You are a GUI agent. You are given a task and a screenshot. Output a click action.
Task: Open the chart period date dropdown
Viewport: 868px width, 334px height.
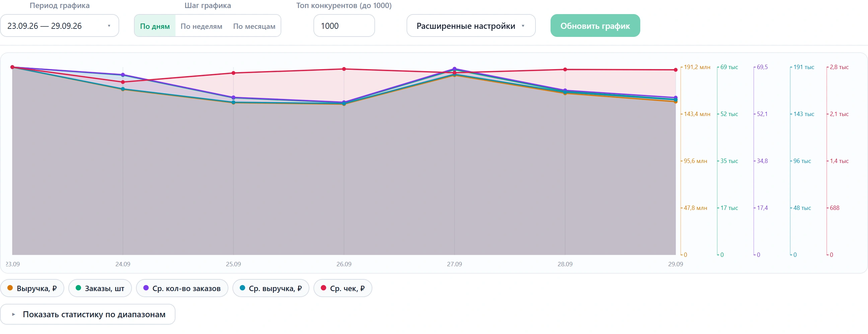(59, 25)
